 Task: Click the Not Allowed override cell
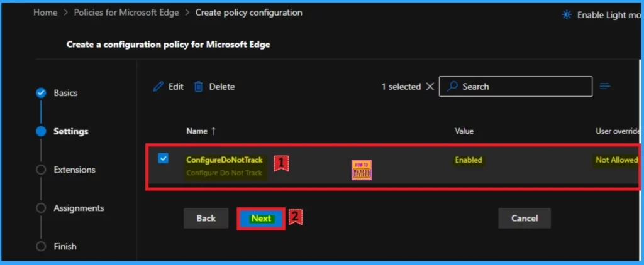click(x=616, y=160)
